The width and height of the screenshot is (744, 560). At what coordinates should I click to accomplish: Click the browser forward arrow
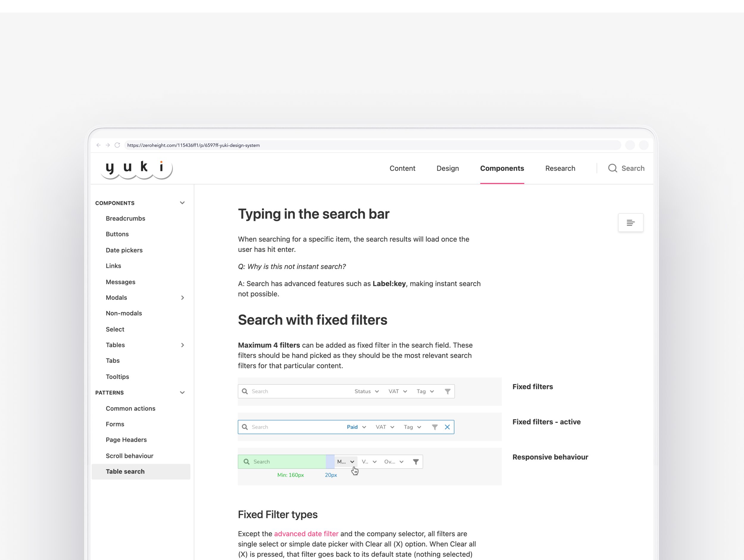[108, 145]
